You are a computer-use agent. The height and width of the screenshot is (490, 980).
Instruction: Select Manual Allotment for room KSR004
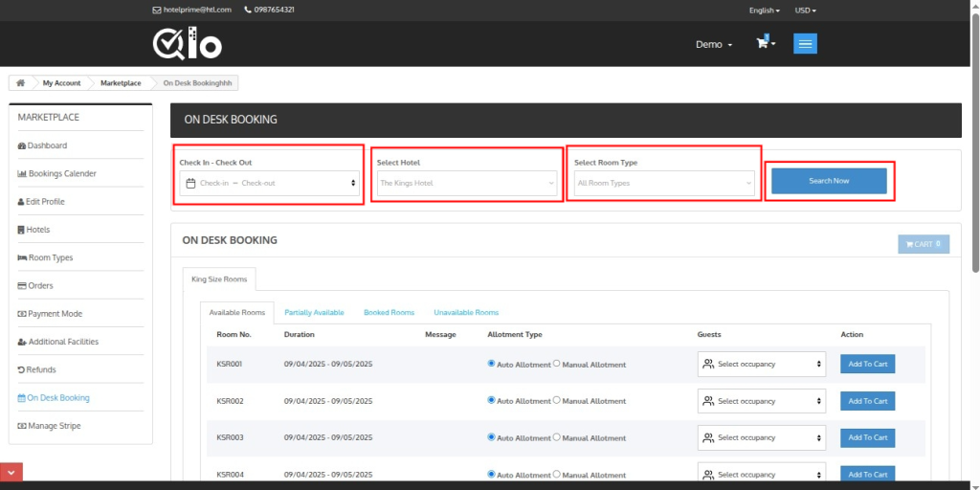point(557,474)
